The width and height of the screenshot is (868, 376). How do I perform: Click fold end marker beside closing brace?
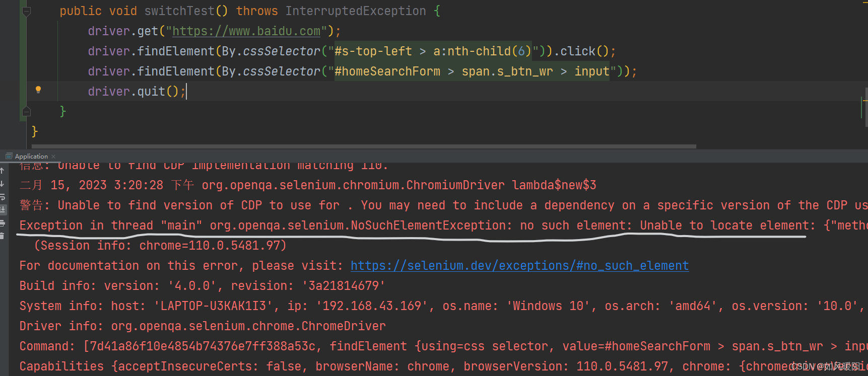(27, 111)
